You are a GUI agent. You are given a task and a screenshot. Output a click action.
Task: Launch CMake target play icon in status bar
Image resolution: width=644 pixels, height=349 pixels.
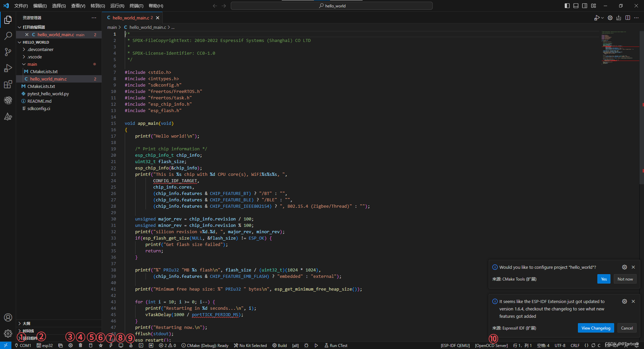pyautogui.click(x=316, y=345)
